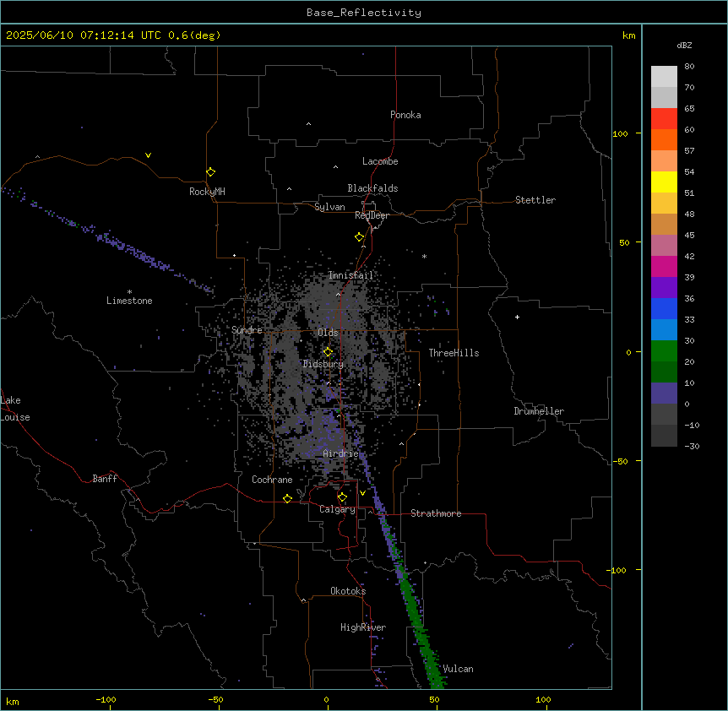Select the Olds label
Image resolution: width=728 pixels, height=711 pixels.
[328, 333]
